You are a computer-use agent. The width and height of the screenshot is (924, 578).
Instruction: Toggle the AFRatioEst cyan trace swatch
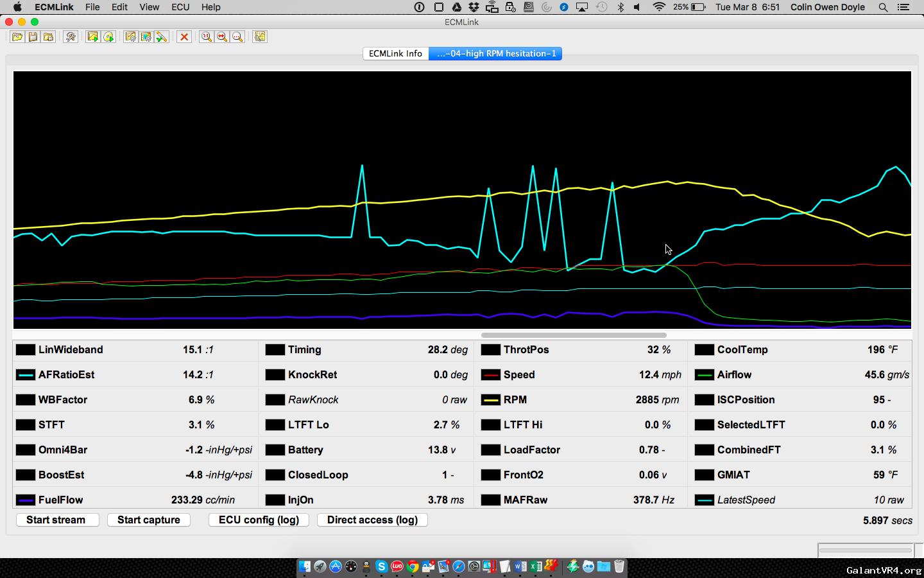[26, 375]
